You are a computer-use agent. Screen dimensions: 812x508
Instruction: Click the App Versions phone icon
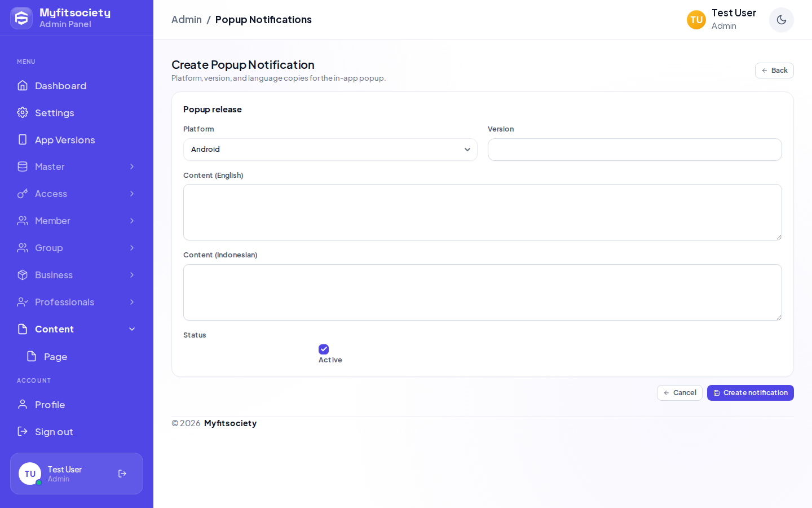coord(23,139)
